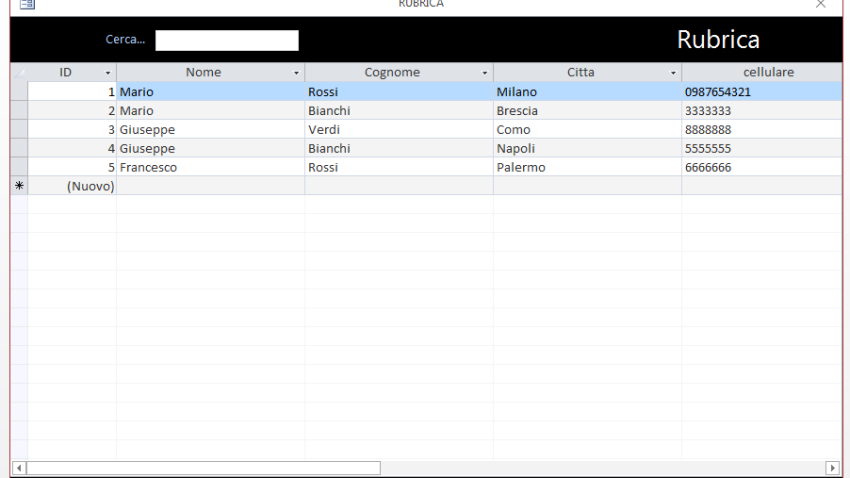Screen dimensions: 850x478
Task: Open the Citta column filter dropdown
Action: tap(673, 73)
